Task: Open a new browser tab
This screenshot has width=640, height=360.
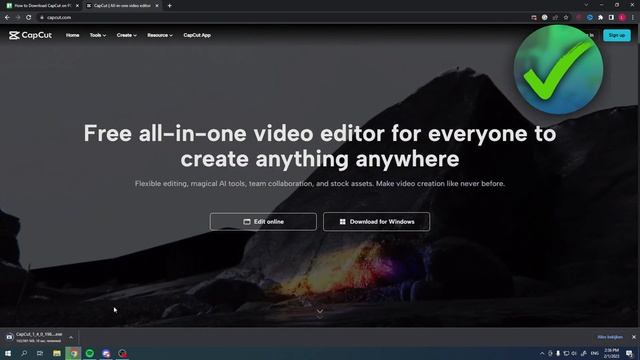Action: [169, 6]
